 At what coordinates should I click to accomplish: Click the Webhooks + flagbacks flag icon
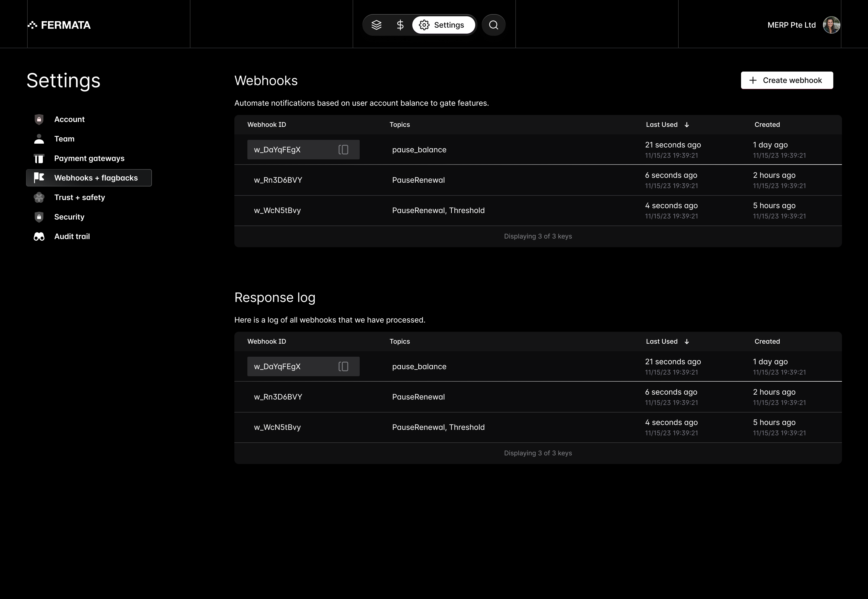click(39, 178)
